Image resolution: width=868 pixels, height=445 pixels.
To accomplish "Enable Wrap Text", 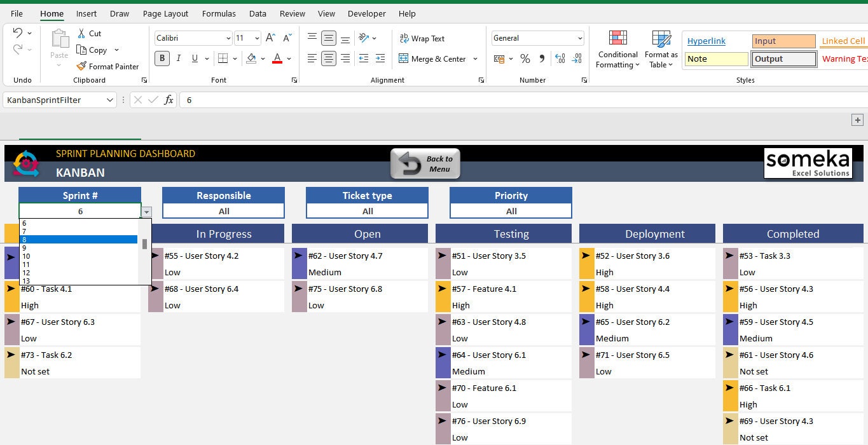I will [422, 38].
